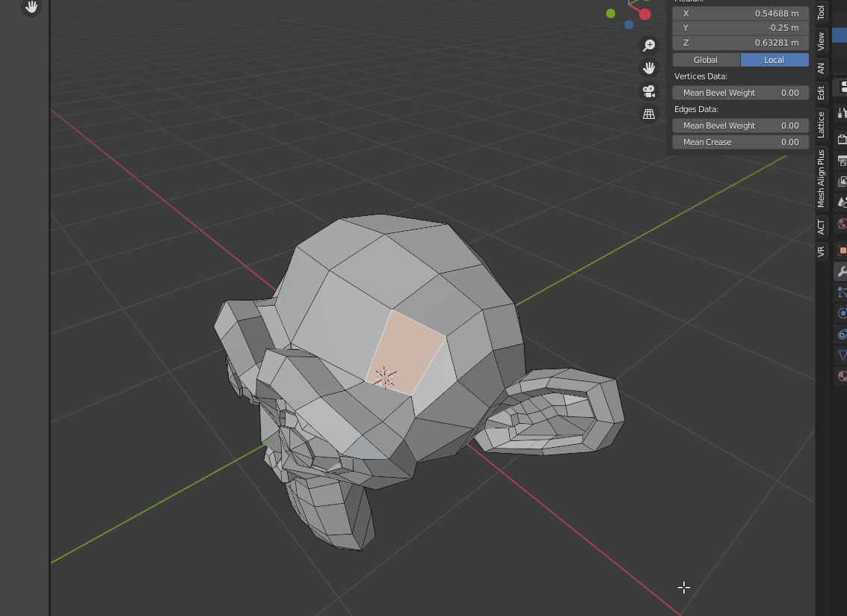847x616 pixels.
Task: Open the World Properties globe icon
Action: click(840, 224)
